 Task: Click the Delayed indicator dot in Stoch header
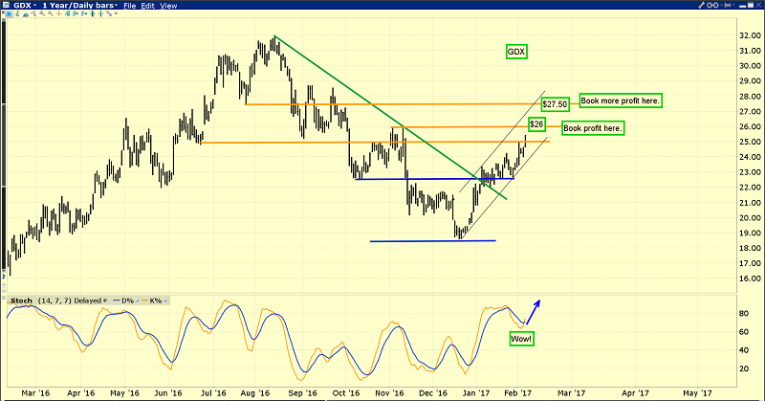tap(105, 301)
